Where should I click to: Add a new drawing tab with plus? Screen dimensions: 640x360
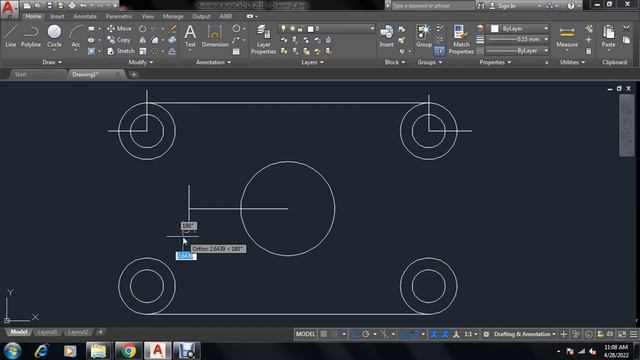133,75
